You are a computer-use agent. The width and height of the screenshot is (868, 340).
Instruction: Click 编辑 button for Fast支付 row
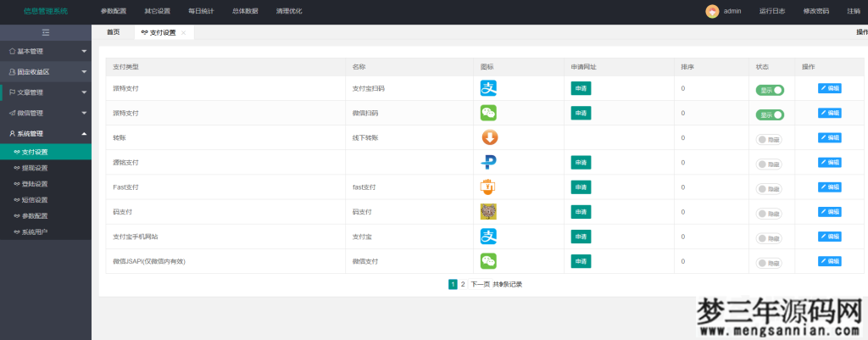point(830,187)
